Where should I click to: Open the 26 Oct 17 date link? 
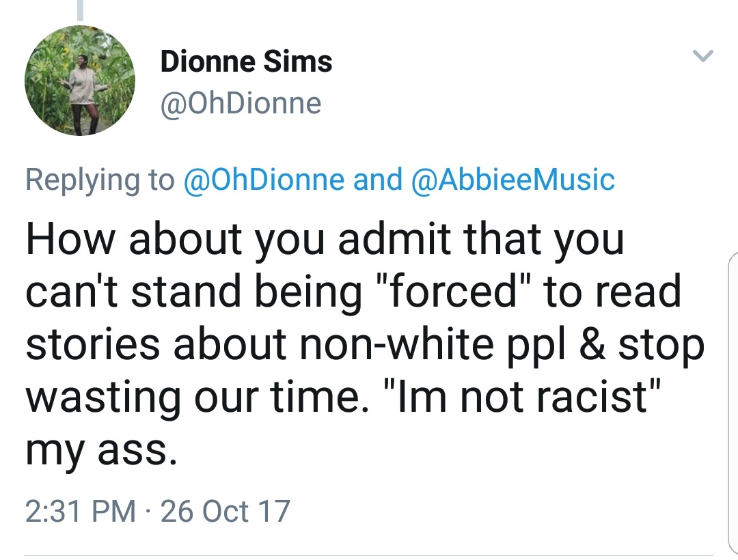click(x=225, y=511)
